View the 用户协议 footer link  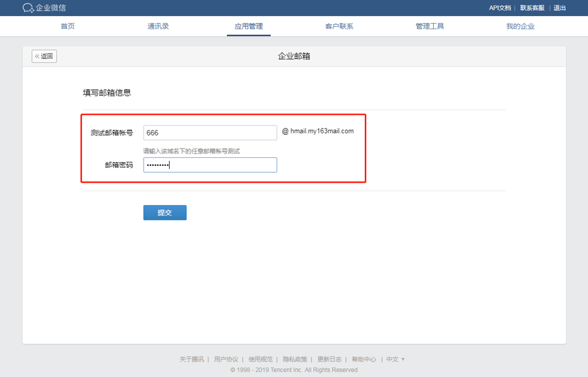pyautogui.click(x=226, y=359)
